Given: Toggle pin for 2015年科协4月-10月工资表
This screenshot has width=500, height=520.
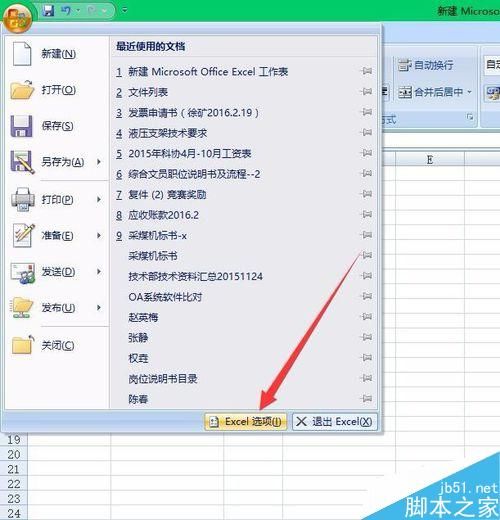Looking at the screenshot, I should click(366, 153).
